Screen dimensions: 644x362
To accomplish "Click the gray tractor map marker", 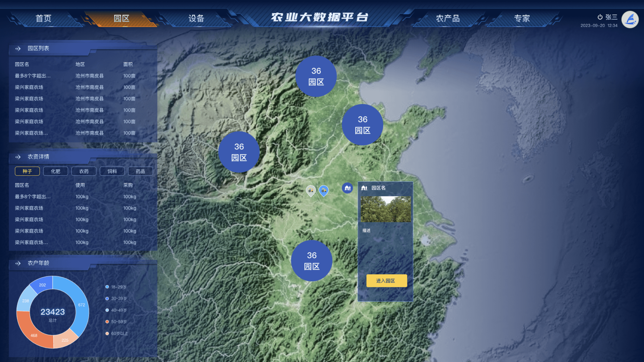I will click(x=311, y=190).
